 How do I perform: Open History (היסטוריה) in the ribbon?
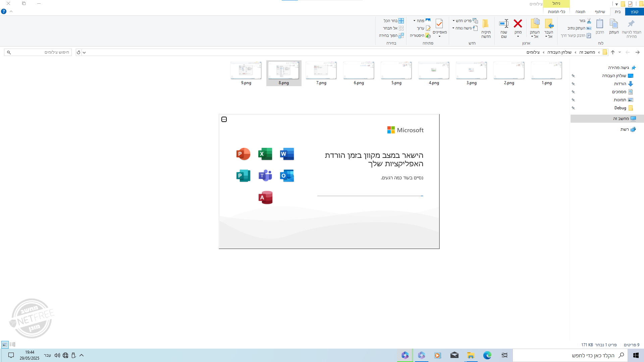click(x=420, y=36)
